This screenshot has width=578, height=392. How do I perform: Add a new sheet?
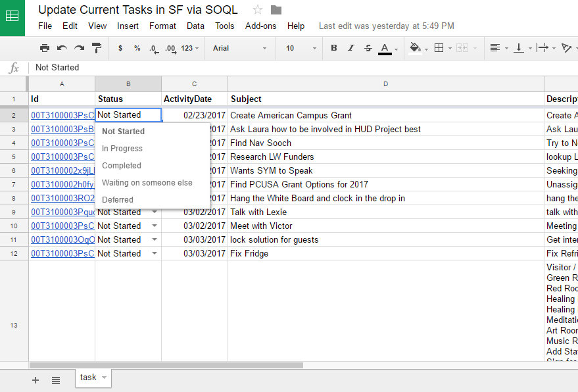pyautogui.click(x=36, y=380)
